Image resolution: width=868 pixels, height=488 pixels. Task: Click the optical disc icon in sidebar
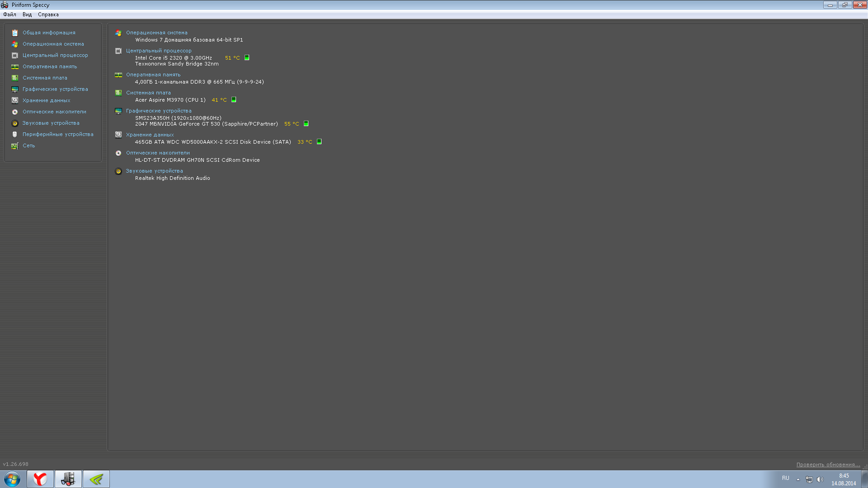pyautogui.click(x=15, y=112)
